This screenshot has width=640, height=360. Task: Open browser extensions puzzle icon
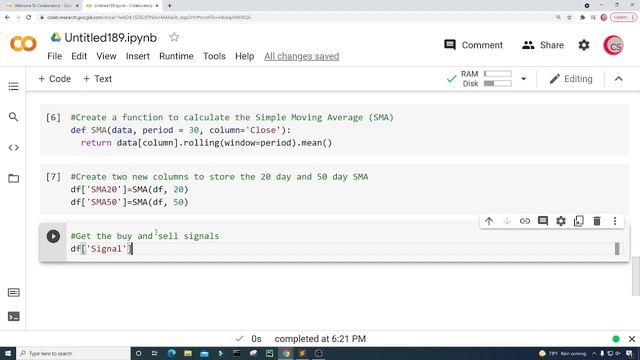click(582, 18)
